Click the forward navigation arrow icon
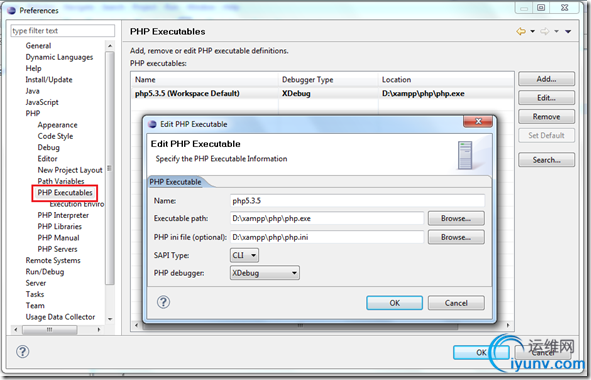Viewport: 591px width, 380px height. pyautogui.click(x=545, y=32)
